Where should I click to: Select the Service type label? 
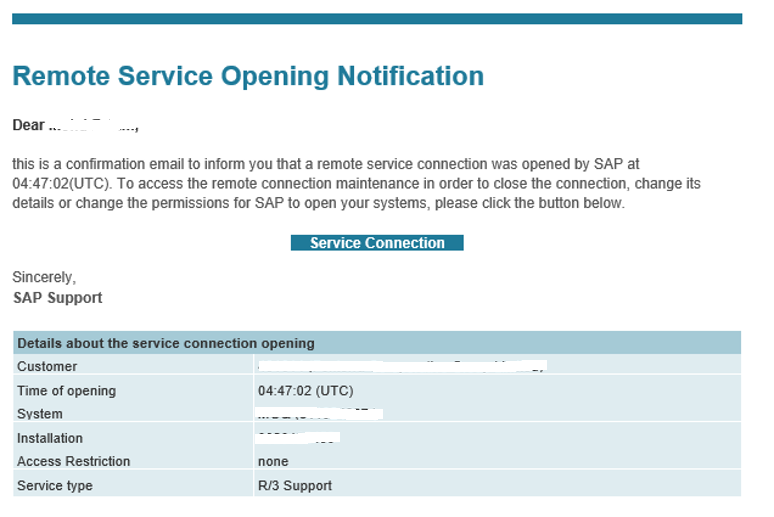(x=55, y=485)
